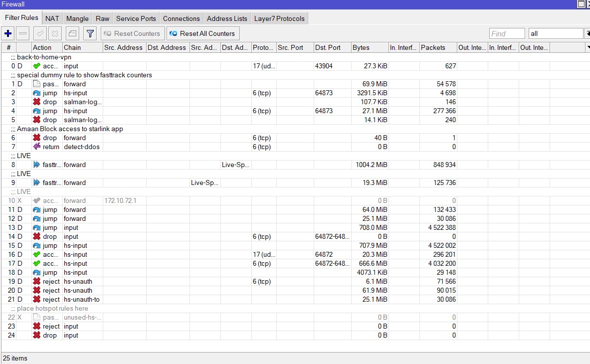Click the Src. Address column header
The image size is (590, 364).
(x=125, y=47)
